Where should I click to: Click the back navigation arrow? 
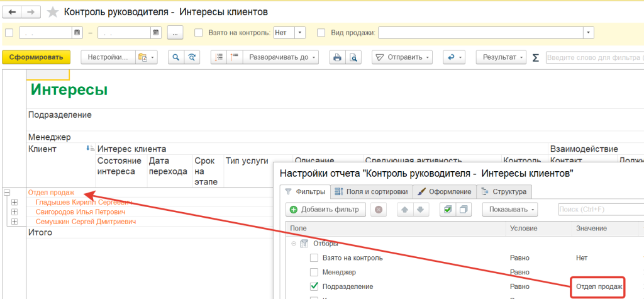click(x=13, y=12)
